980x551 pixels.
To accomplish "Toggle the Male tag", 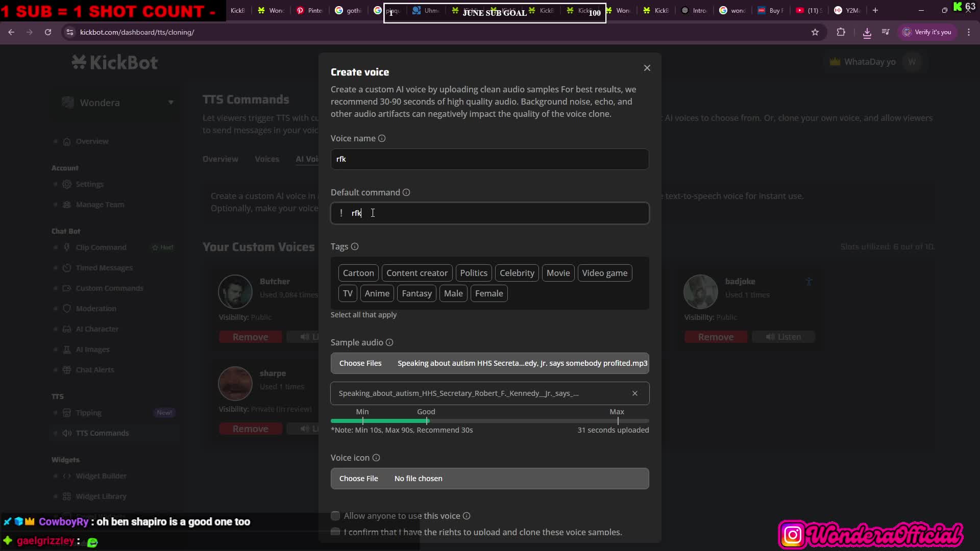I will (453, 293).
